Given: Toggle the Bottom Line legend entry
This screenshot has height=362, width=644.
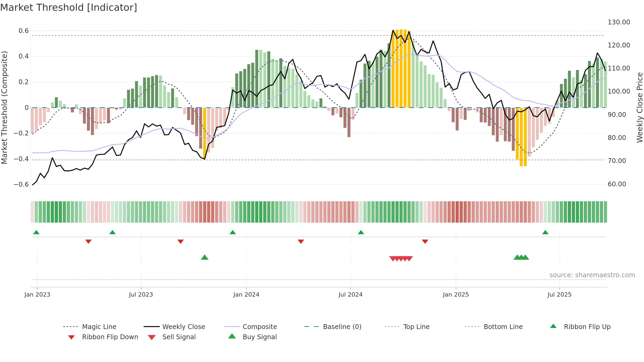Looking at the screenshot, I should (x=494, y=327).
